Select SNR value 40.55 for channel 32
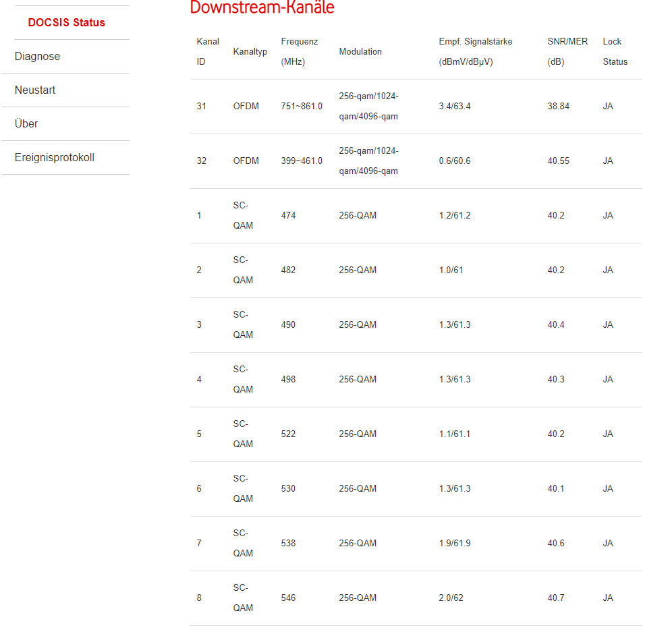The height and width of the screenshot is (636, 672). (559, 161)
